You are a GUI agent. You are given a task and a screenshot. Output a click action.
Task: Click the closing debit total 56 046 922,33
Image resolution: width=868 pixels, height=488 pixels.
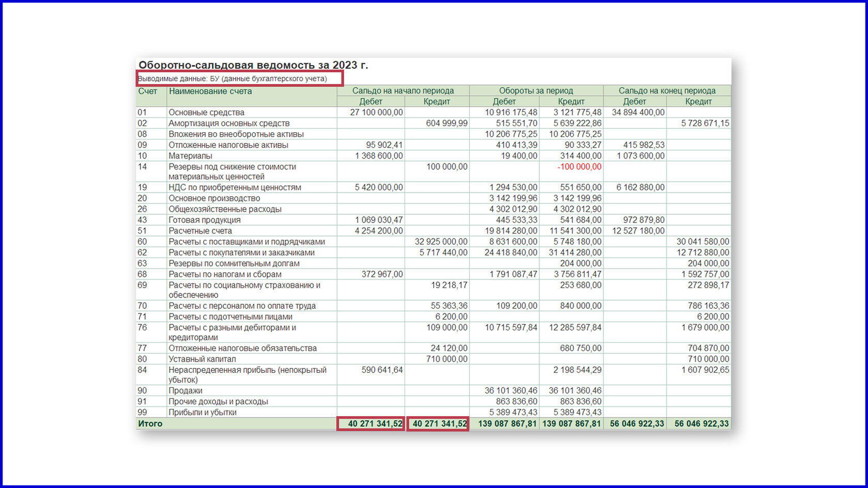(637, 423)
